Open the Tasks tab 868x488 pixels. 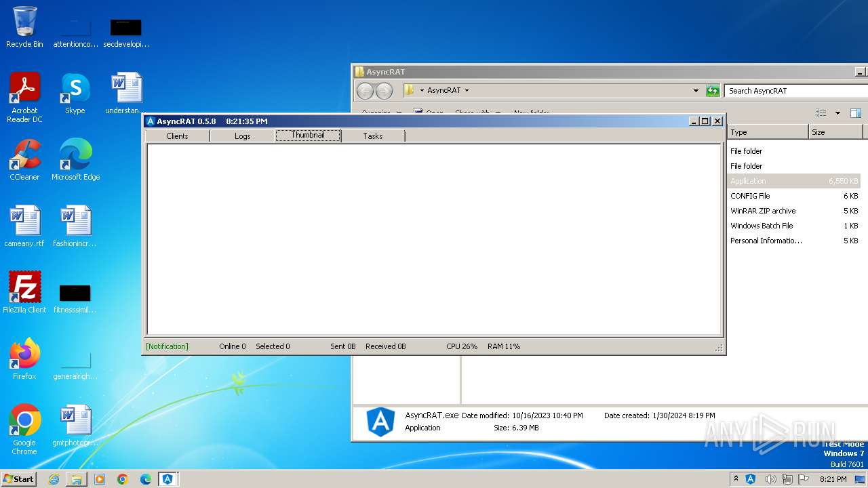point(373,136)
